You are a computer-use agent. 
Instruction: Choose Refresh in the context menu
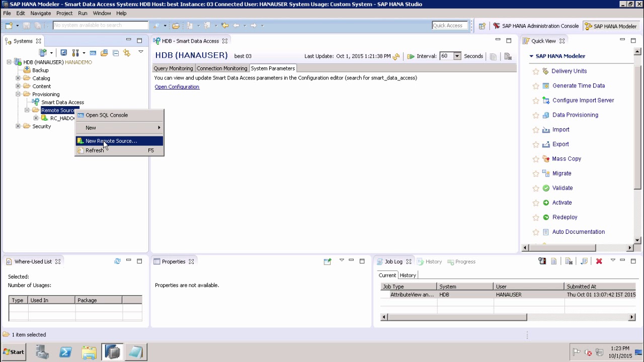pyautogui.click(x=119, y=150)
